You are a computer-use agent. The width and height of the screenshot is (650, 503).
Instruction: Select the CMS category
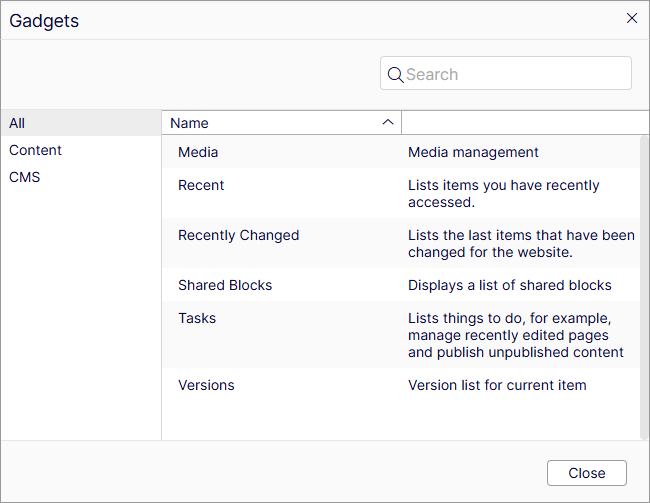(x=25, y=177)
